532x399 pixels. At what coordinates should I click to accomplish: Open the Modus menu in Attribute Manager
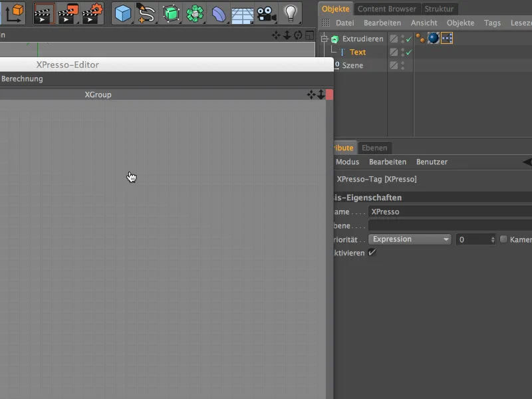347,162
